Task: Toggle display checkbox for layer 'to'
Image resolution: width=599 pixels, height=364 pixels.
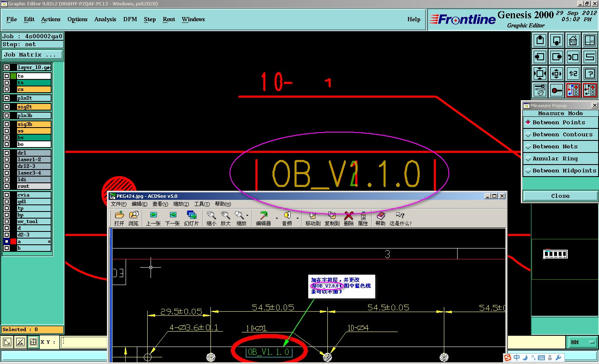Action: [x=7, y=76]
